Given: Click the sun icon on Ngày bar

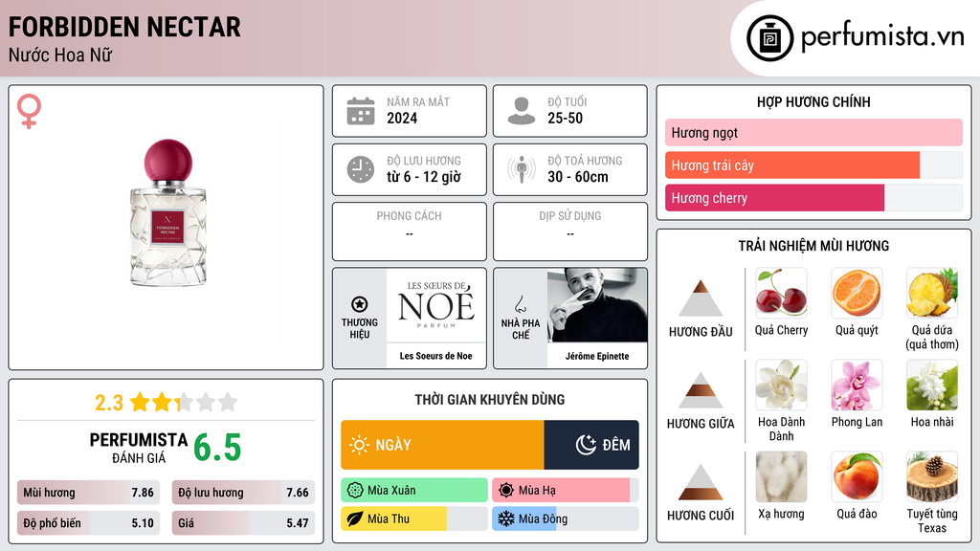Looking at the screenshot, I should point(359,445).
